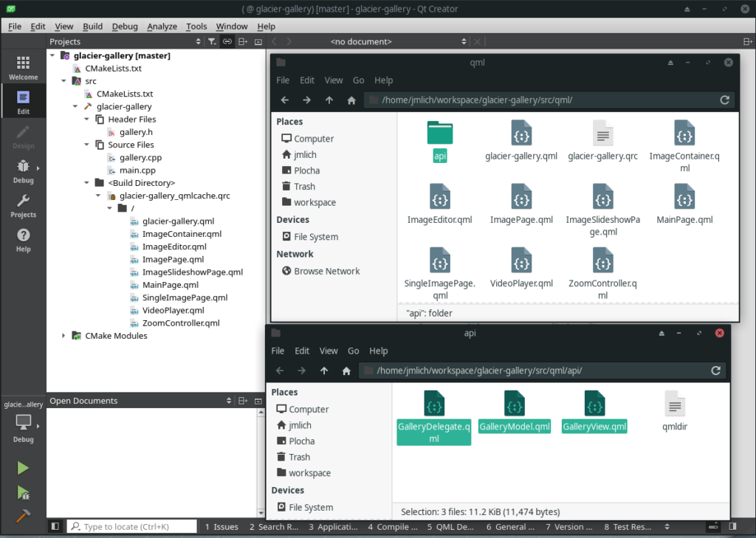
Task: Open Help mode in sidebar
Action: pyautogui.click(x=23, y=241)
